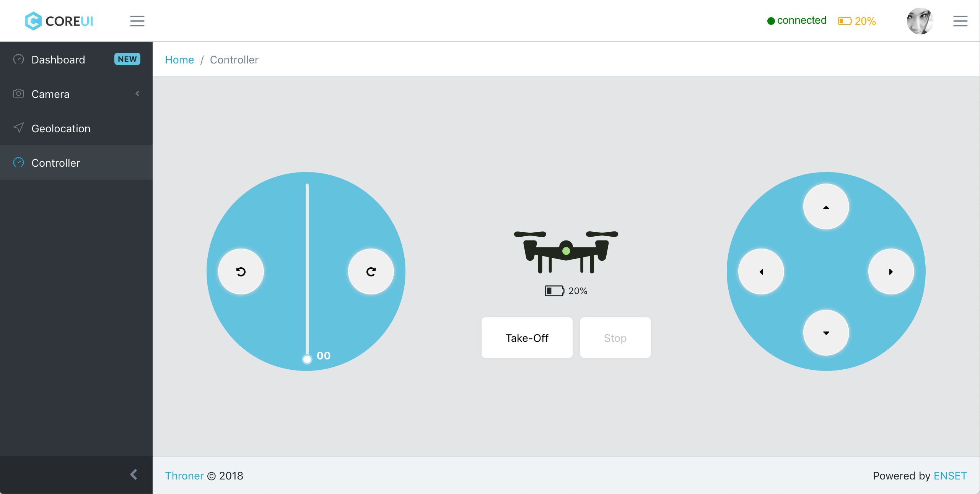980x494 pixels.
Task: Select Geolocation in the sidebar
Action: click(61, 128)
